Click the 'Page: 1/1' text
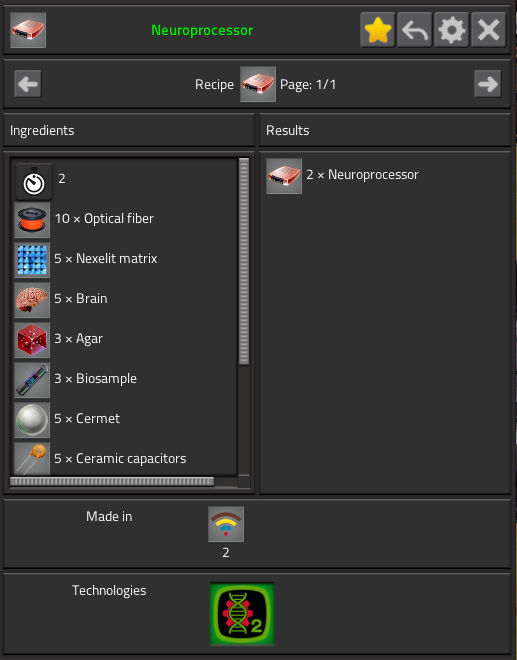This screenshot has width=517, height=660. (308, 85)
